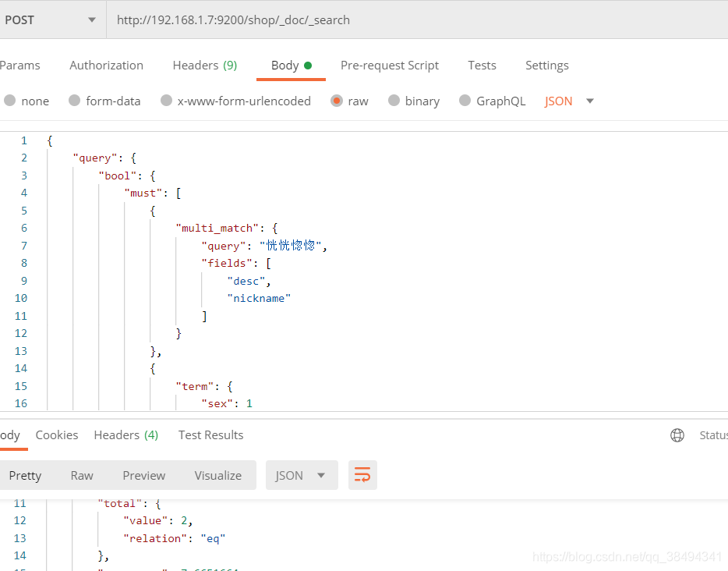The height and width of the screenshot is (571, 728).
Task: Click the request URL field
Action: pyautogui.click(x=413, y=20)
